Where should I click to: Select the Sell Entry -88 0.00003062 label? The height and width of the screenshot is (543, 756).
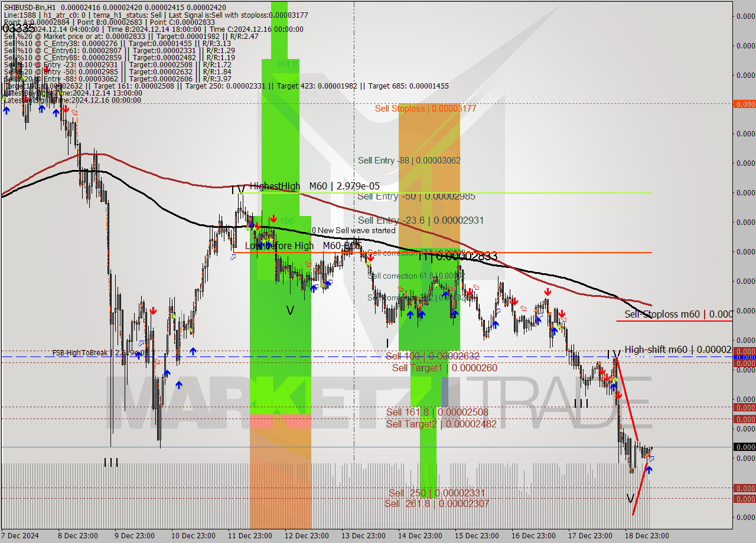(409, 161)
